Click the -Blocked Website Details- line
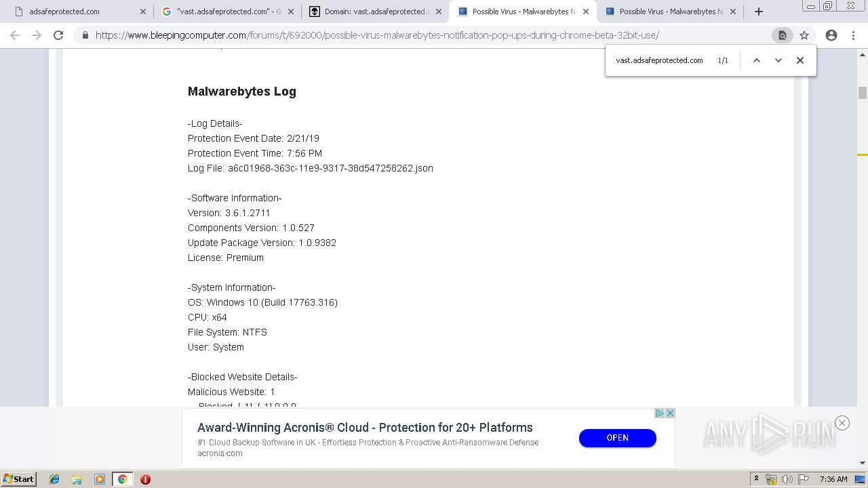Viewport: 868px width, 488px height. point(243,377)
